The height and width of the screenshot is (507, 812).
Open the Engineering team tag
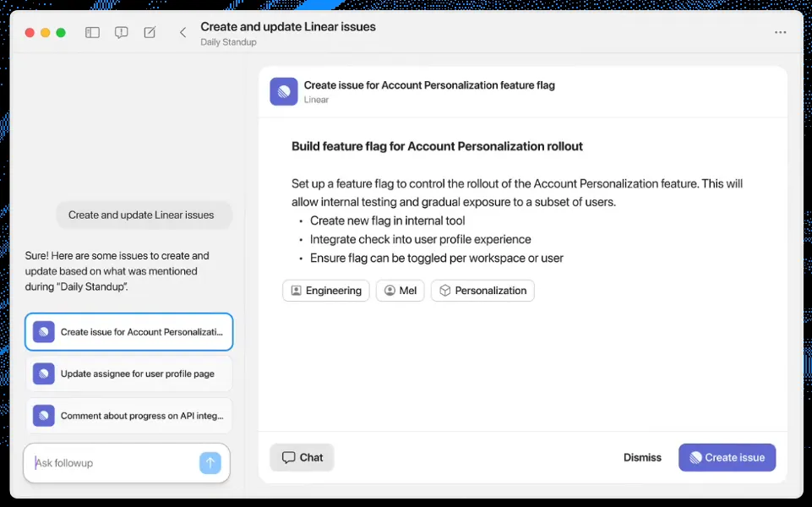[326, 291]
